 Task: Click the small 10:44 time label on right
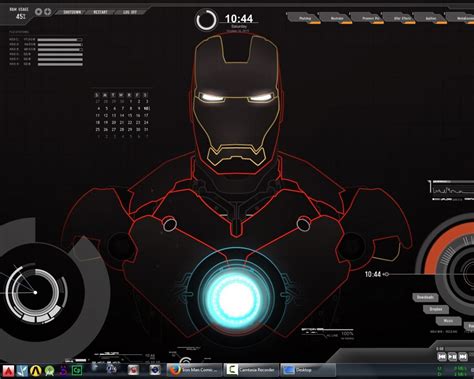[x=373, y=274]
